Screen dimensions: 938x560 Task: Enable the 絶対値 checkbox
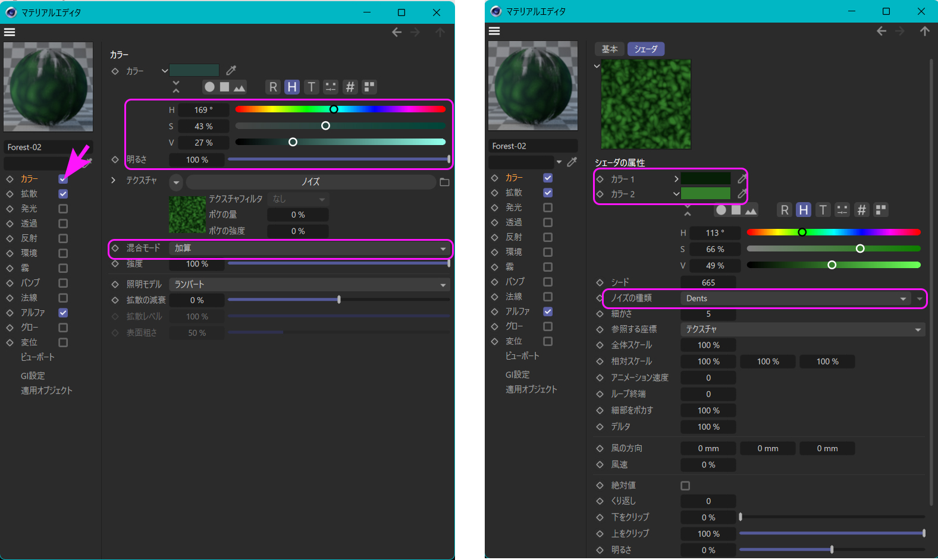click(x=685, y=486)
